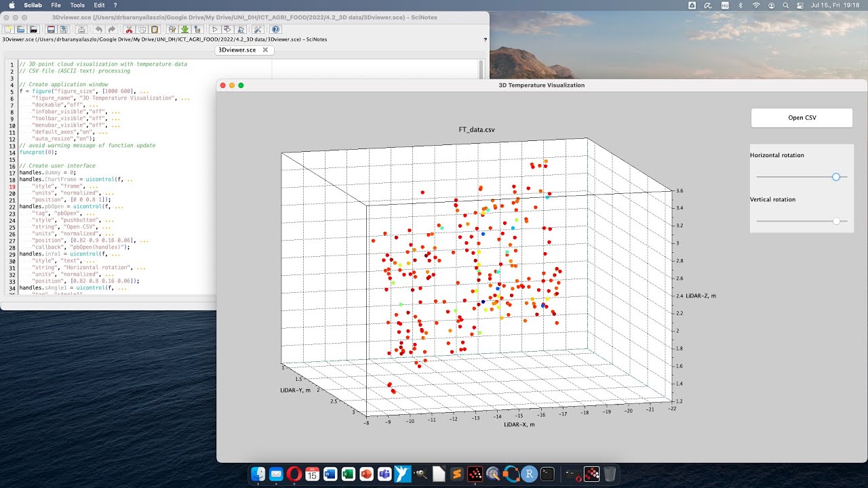Click the LiDAR-Y, m axis label
Viewport: 868px width, 488px height.
pos(296,390)
